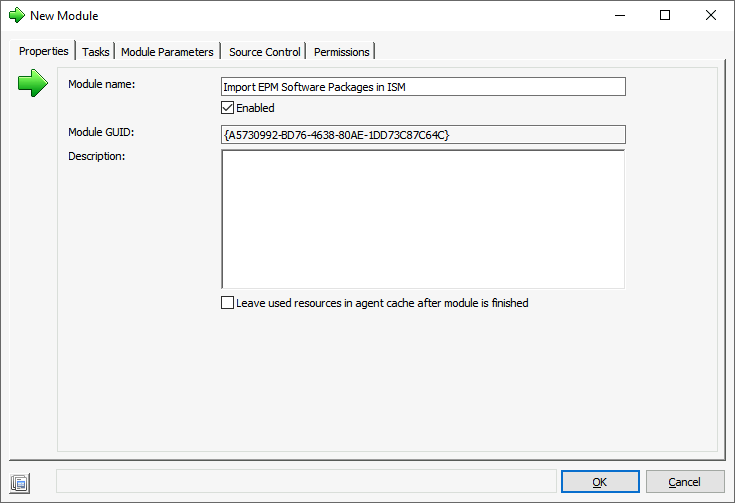This screenshot has height=504, width=735.
Task: Open the Tasks tab
Action: 96,52
